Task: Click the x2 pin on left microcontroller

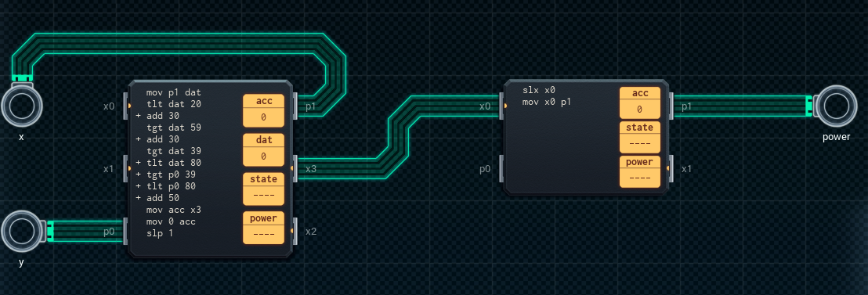Action: pyautogui.click(x=295, y=232)
